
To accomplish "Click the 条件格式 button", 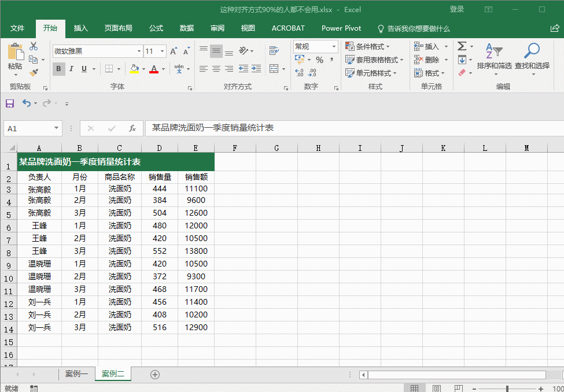I will pyautogui.click(x=368, y=46).
